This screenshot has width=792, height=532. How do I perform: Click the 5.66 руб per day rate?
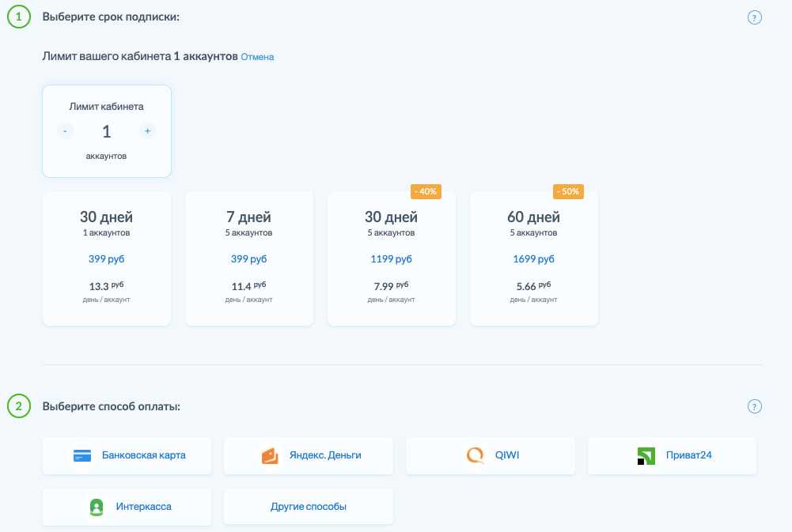point(534,286)
